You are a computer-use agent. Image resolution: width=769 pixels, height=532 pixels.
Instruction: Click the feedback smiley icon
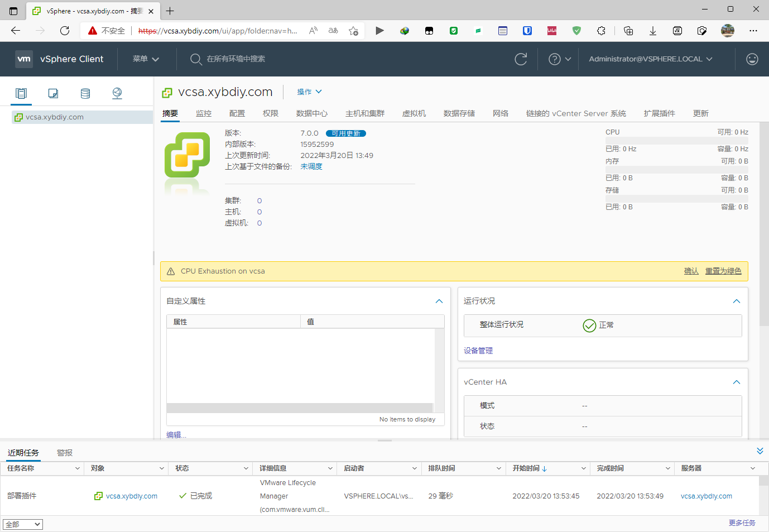click(752, 59)
